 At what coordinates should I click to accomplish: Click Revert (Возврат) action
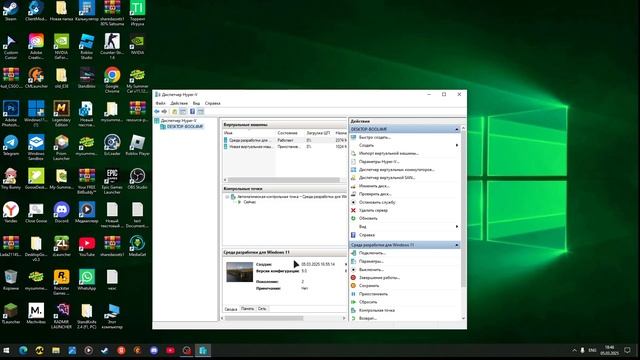click(x=367, y=318)
